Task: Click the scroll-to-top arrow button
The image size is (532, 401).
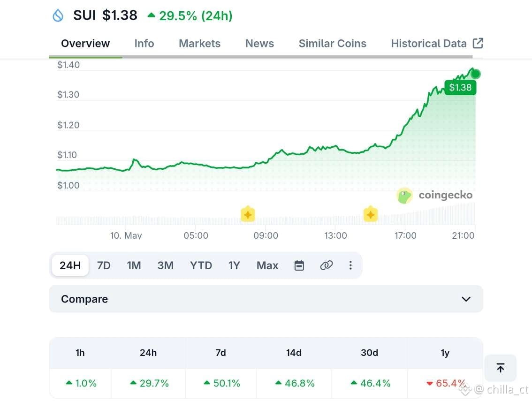Action: click(x=501, y=368)
